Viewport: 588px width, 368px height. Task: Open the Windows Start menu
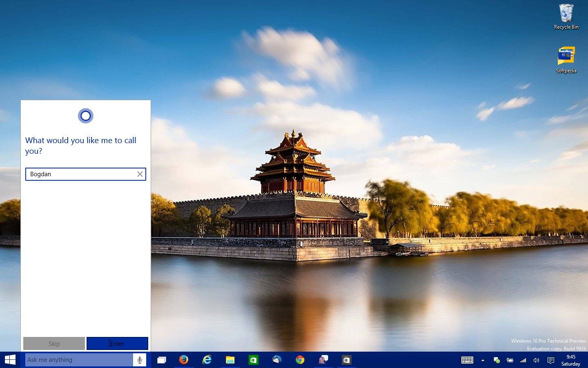coord(10,360)
